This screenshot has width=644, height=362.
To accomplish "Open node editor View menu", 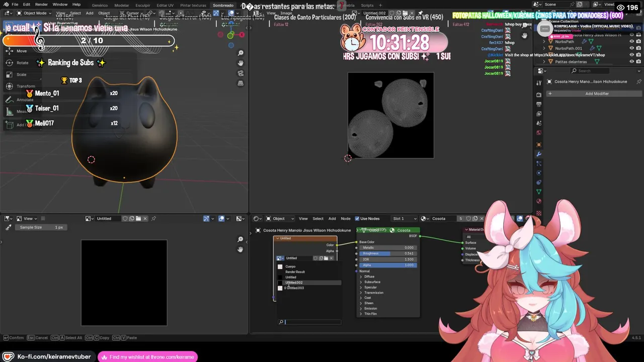I will (x=303, y=219).
